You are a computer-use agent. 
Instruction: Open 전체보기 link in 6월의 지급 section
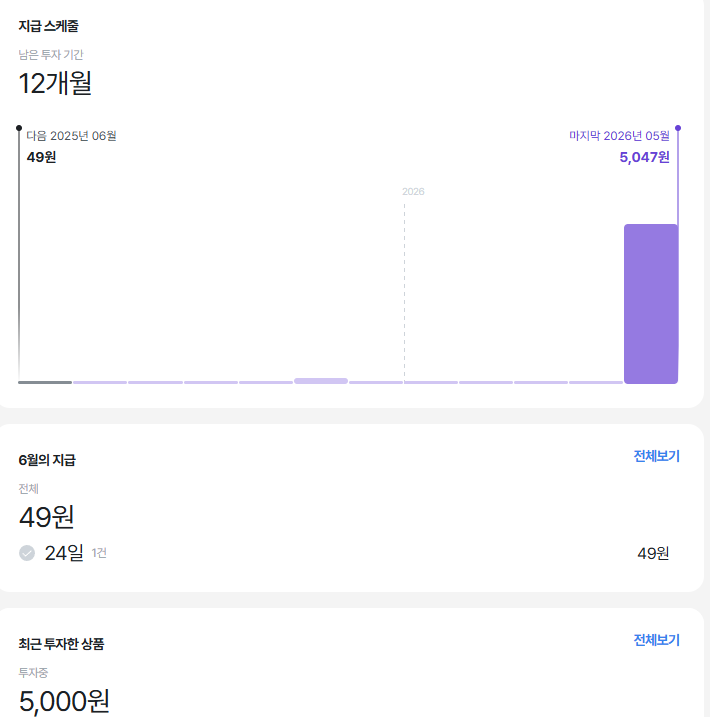657,456
